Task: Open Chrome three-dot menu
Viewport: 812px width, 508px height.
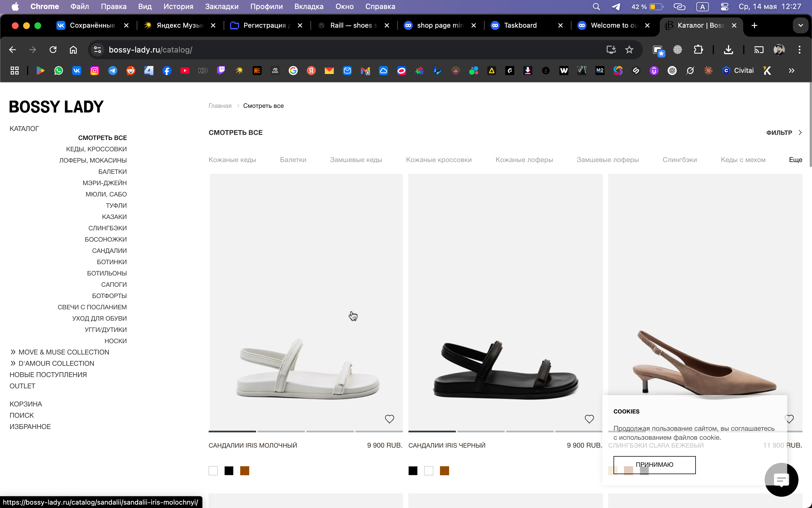Action: coord(800,50)
